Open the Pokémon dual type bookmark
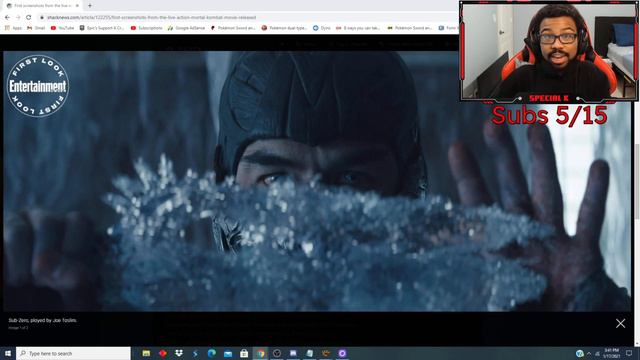The width and height of the screenshot is (640, 360). tap(284, 28)
